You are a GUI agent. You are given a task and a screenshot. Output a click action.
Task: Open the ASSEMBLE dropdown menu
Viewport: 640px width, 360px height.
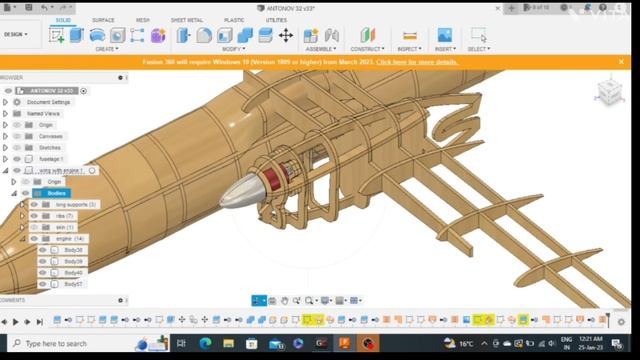coord(321,49)
